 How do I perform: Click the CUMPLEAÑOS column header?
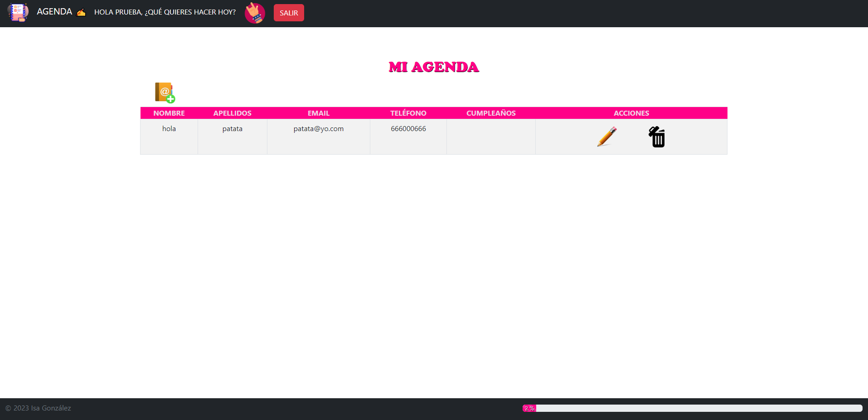[491, 113]
